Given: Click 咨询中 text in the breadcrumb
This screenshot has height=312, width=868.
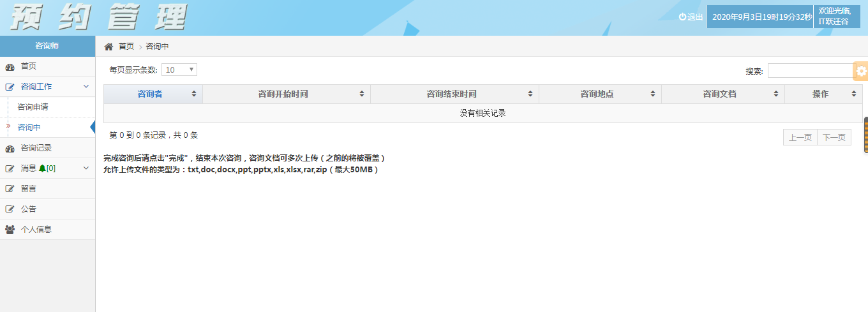Looking at the screenshot, I should pos(157,47).
